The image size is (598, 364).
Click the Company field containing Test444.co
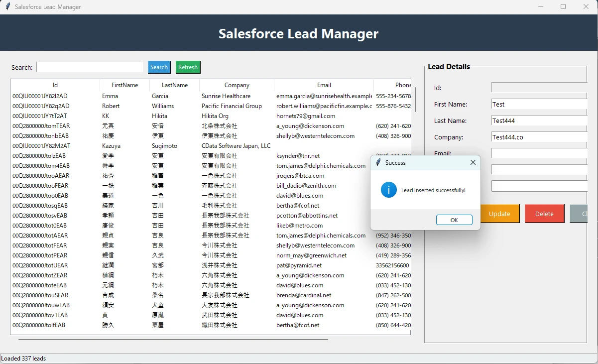pos(539,137)
